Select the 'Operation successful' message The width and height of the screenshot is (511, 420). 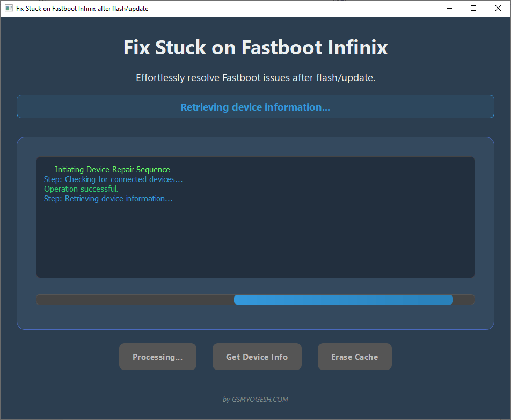(x=81, y=189)
